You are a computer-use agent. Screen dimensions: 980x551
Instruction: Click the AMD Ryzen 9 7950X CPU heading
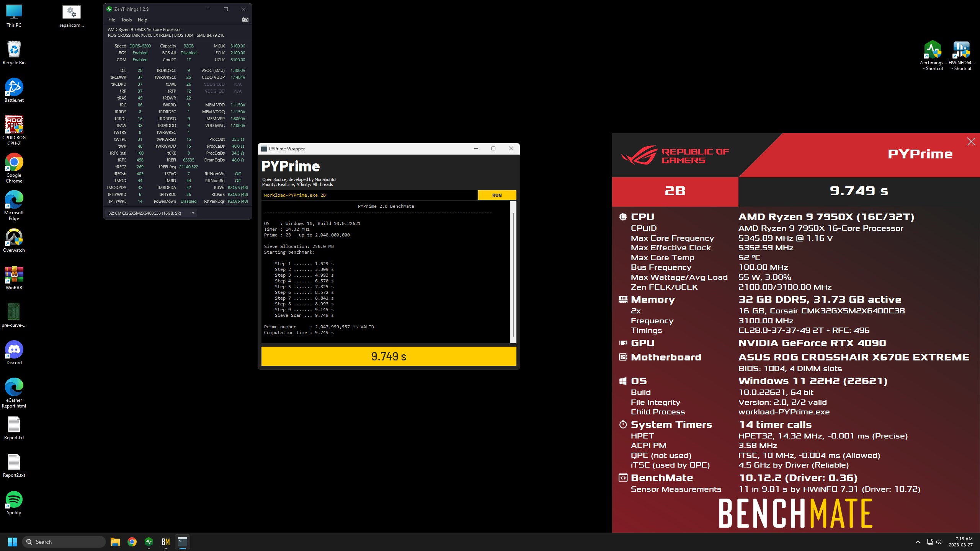point(826,217)
